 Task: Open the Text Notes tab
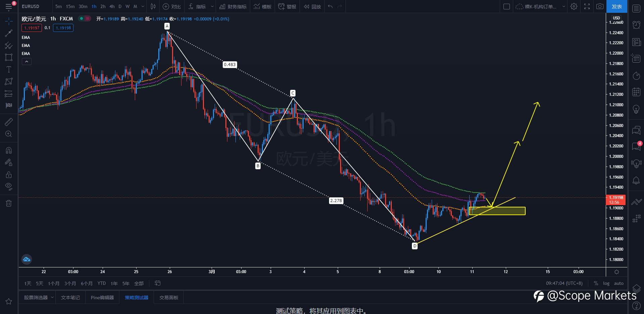70,298
